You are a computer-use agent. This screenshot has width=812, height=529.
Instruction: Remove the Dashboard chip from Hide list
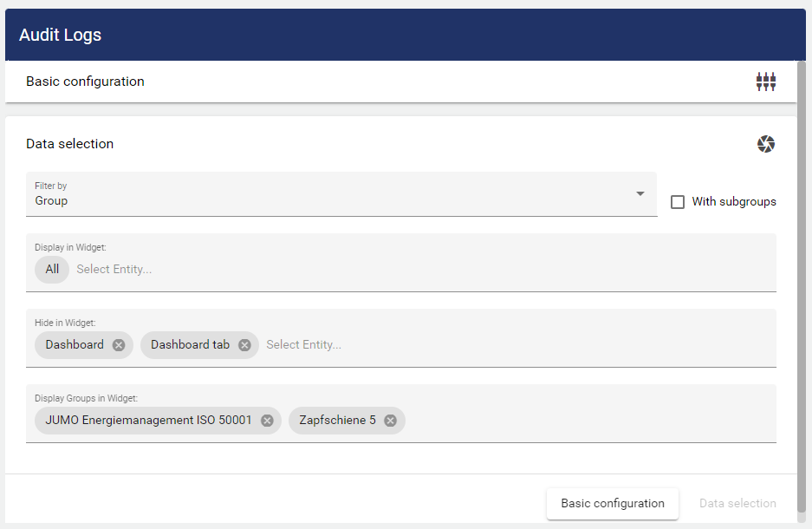coord(119,345)
